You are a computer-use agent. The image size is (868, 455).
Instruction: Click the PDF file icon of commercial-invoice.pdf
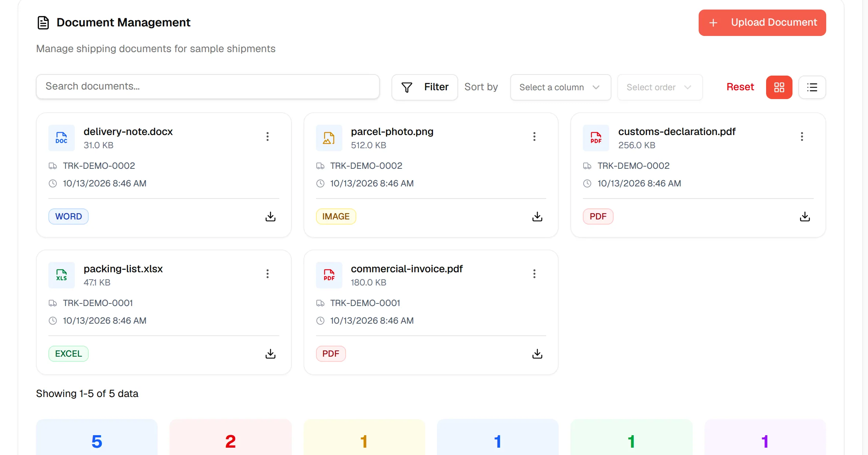point(329,275)
